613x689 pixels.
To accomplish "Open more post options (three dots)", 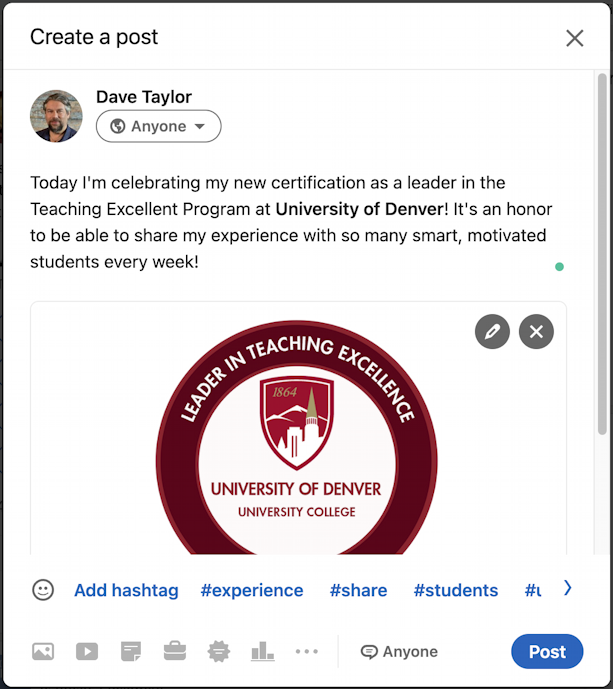I will pos(307,651).
